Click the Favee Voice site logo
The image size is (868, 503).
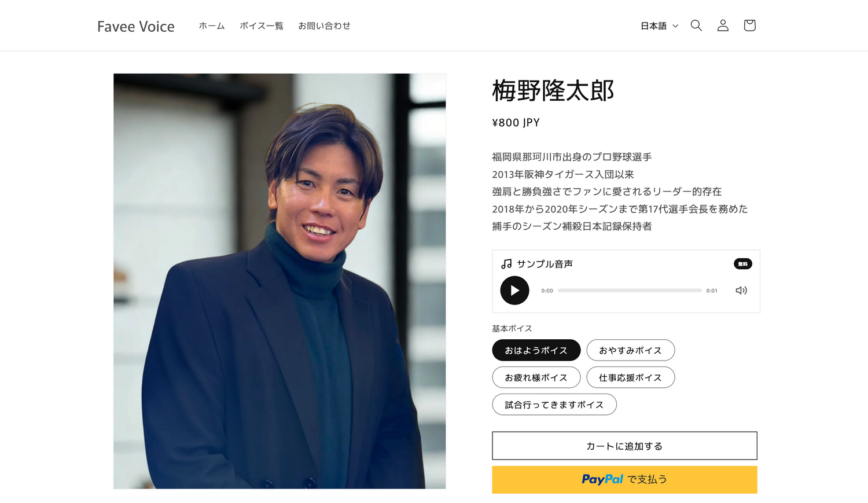tap(136, 26)
